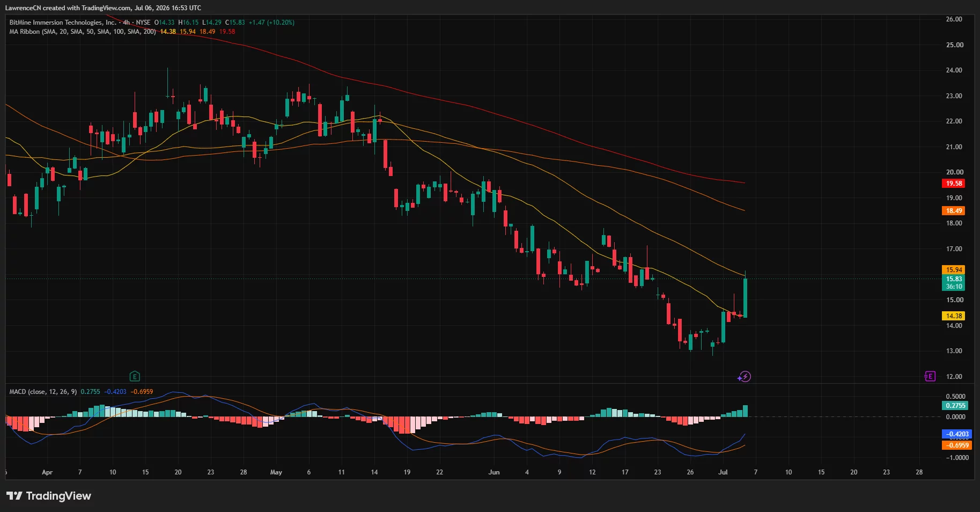Click the orange 18.49 price label on the scale
This screenshot has width=980, height=512.
(954, 211)
